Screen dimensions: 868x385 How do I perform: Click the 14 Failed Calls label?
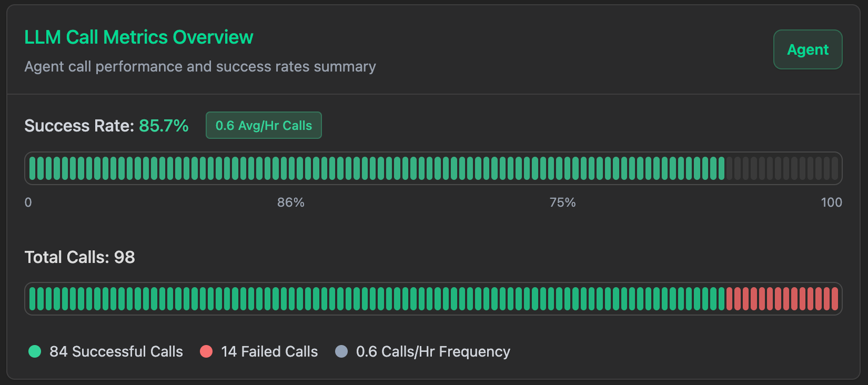(269, 351)
